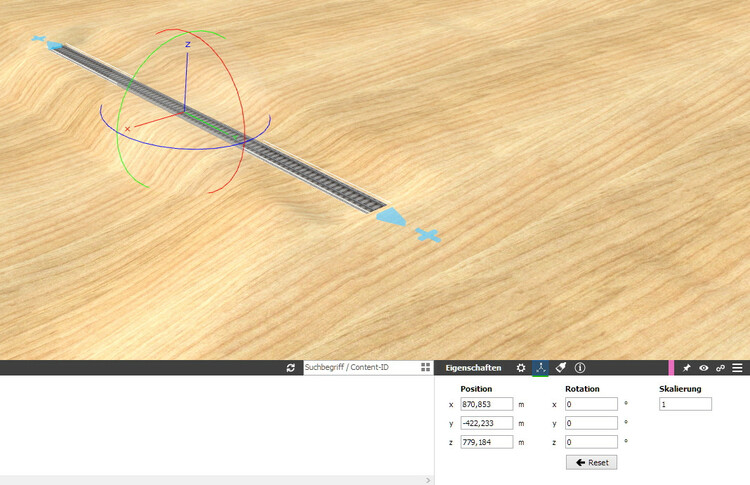Click the Skalierung heading label
Viewport: 750px width, 485px height.
pos(680,389)
